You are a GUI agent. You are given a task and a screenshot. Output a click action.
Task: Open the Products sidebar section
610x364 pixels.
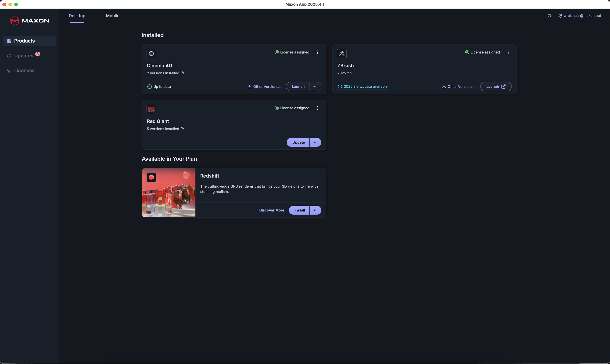(x=30, y=41)
